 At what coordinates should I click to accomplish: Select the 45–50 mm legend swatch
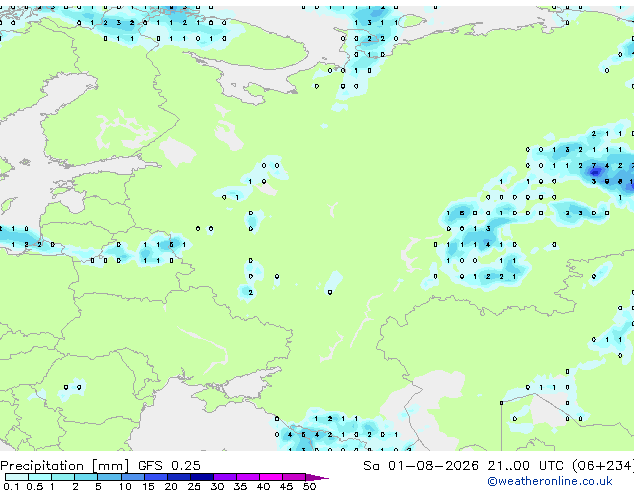pyautogui.click(x=294, y=477)
